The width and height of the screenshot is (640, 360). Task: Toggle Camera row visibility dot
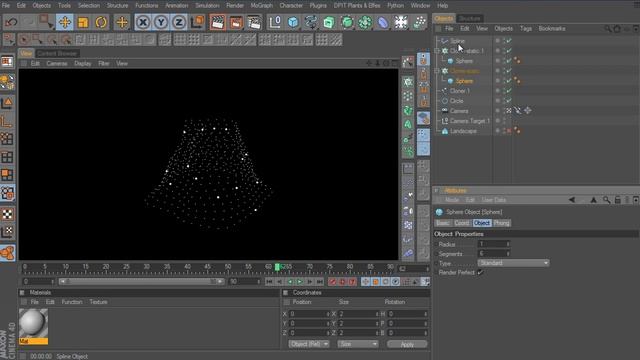coord(498,111)
